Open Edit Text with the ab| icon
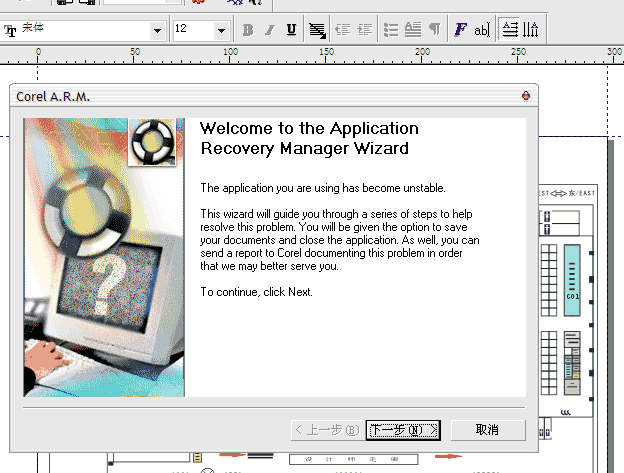This screenshot has width=624, height=473. [482, 30]
